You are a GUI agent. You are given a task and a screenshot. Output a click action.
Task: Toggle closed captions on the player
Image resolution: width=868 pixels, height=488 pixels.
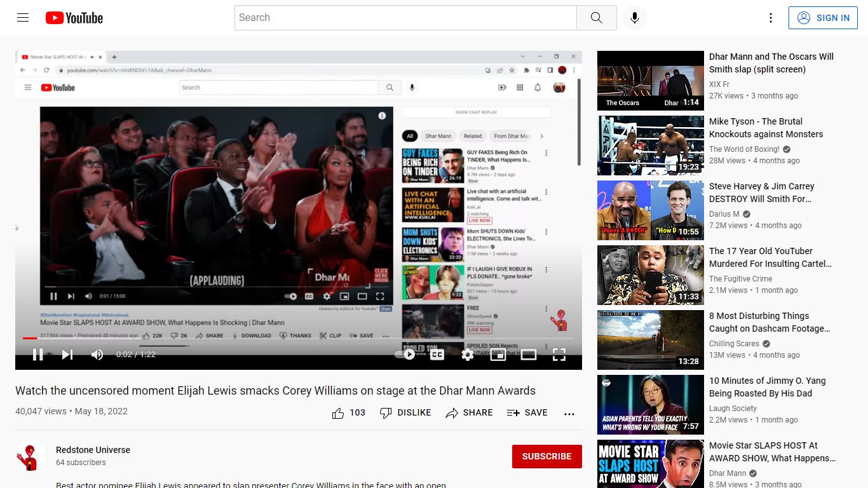pyautogui.click(x=437, y=355)
